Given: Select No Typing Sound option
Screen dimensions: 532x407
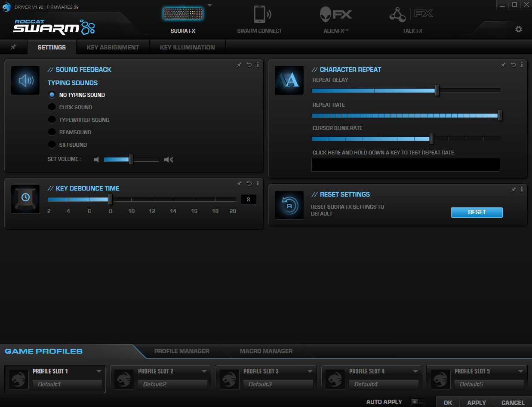Looking at the screenshot, I should coord(77,95).
